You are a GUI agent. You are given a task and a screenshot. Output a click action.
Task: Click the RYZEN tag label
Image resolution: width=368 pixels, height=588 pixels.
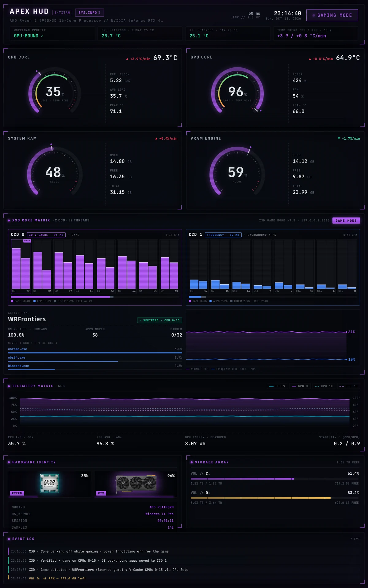click(x=17, y=493)
